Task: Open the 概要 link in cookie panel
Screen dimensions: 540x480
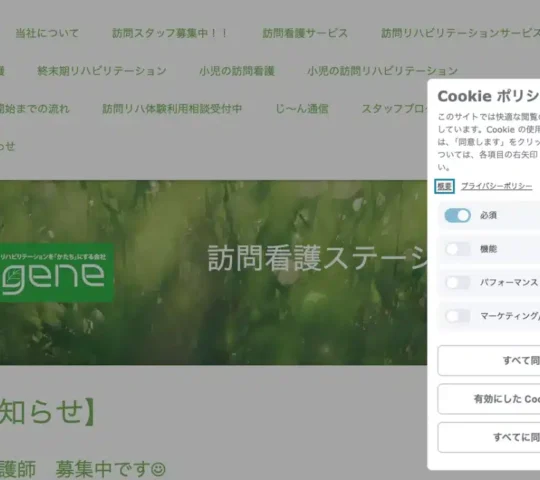Action: point(444,186)
